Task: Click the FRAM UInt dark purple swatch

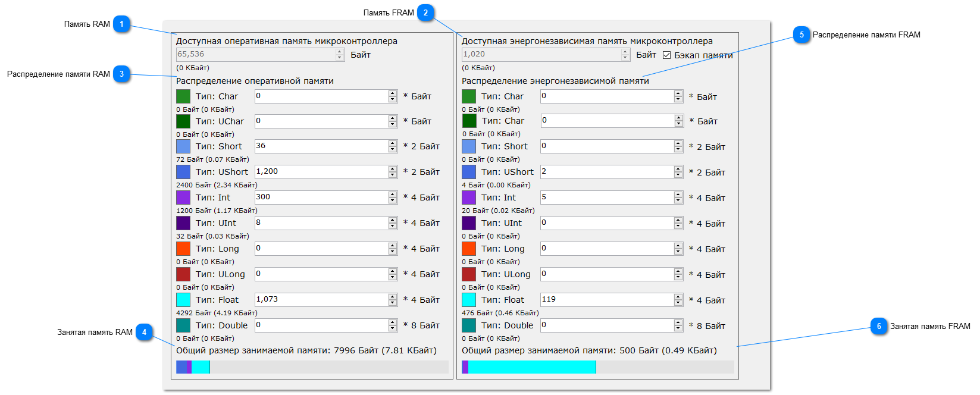Action: point(469,223)
